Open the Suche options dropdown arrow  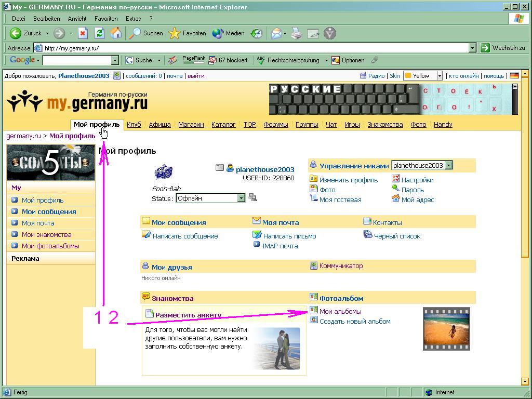click(x=159, y=60)
